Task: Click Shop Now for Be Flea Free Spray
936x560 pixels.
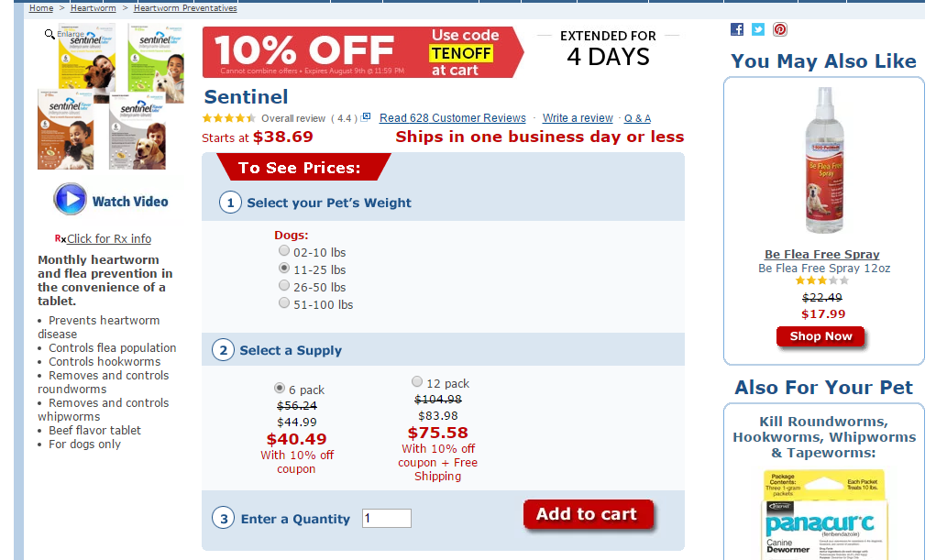Action: pos(820,336)
